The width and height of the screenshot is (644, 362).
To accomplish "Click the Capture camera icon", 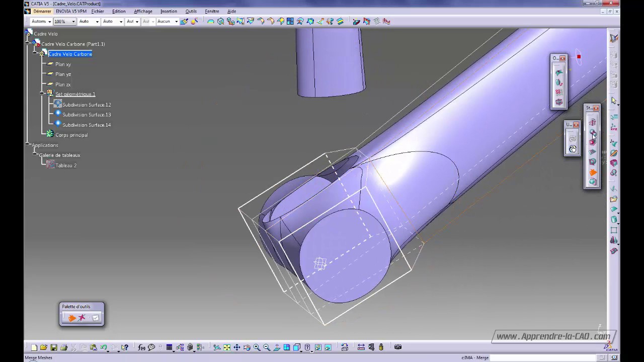I will click(x=398, y=347).
